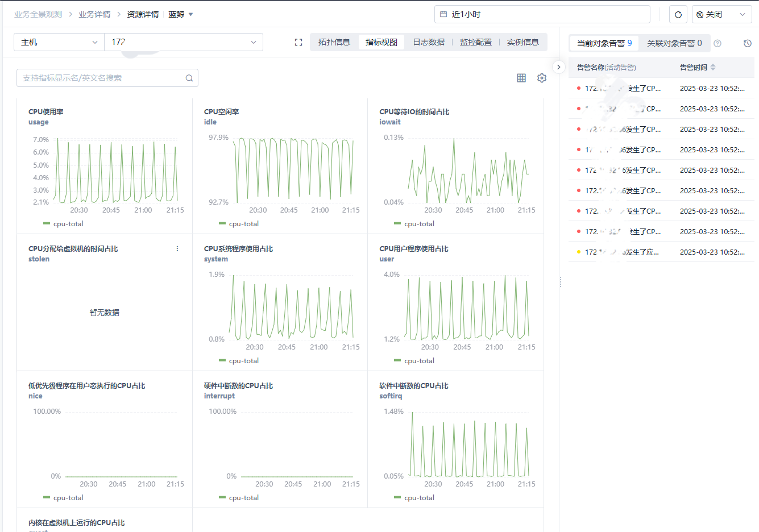Click the refresh icon button
The image size is (759, 532).
tap(678, 15)
